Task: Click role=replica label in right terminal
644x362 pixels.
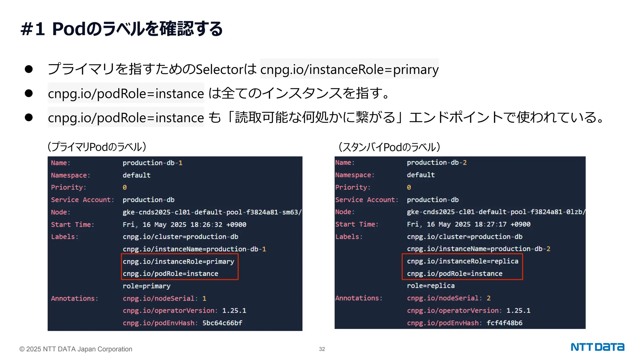Action: [430, 286]
